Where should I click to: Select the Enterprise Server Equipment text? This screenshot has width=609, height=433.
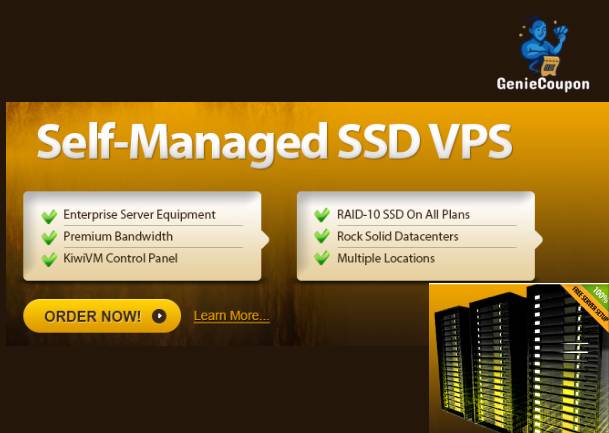point(139,215)
